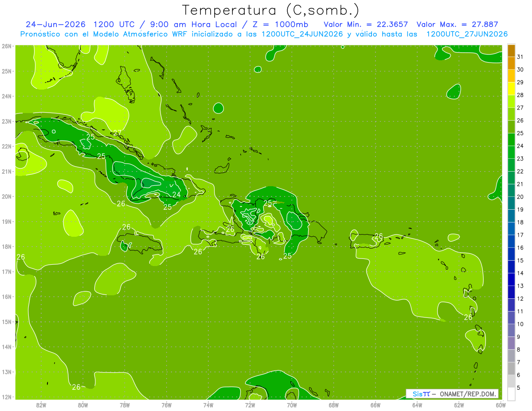532x411 pixels.
Task: Click legend color band between 24 and 25
Action: (x=511, y=139)
